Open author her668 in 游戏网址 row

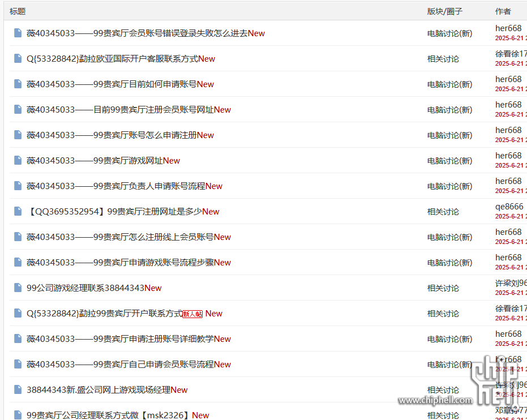coord(508,156)
